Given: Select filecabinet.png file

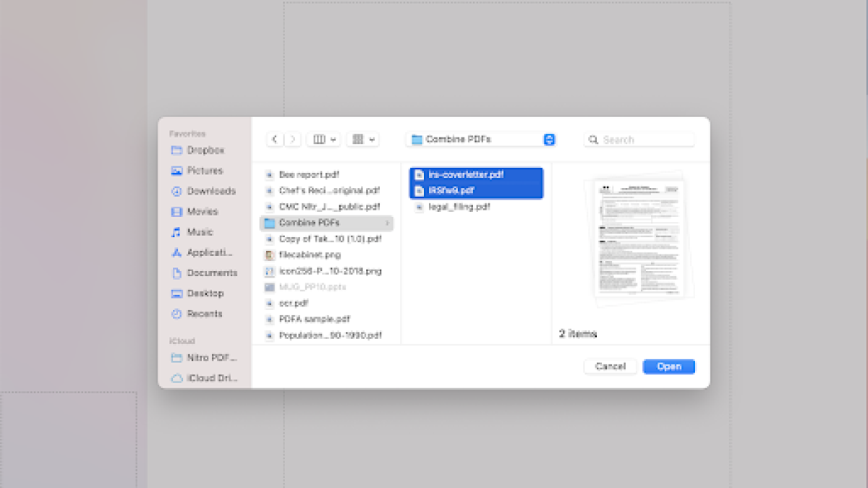Looking at the screenshot, I should coord(326,254).
